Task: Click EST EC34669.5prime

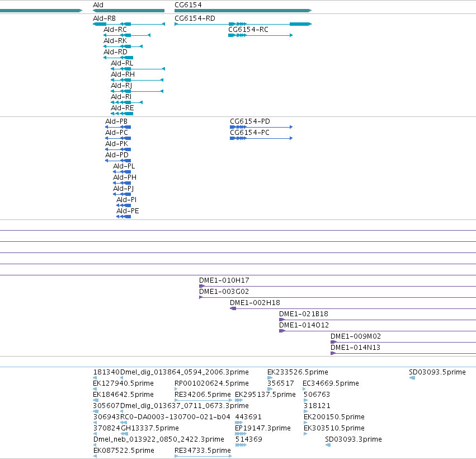Action: (x=331, y=383)
